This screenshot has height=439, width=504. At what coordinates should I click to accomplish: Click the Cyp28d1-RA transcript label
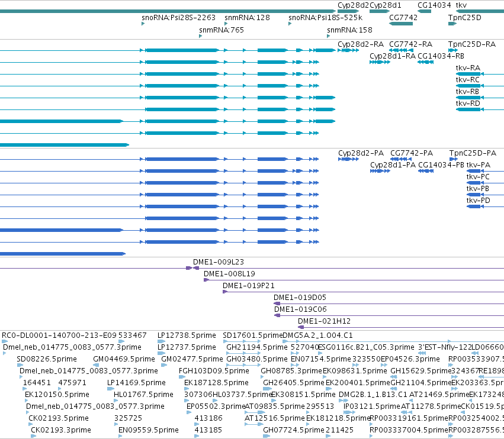tap(393, 56)
